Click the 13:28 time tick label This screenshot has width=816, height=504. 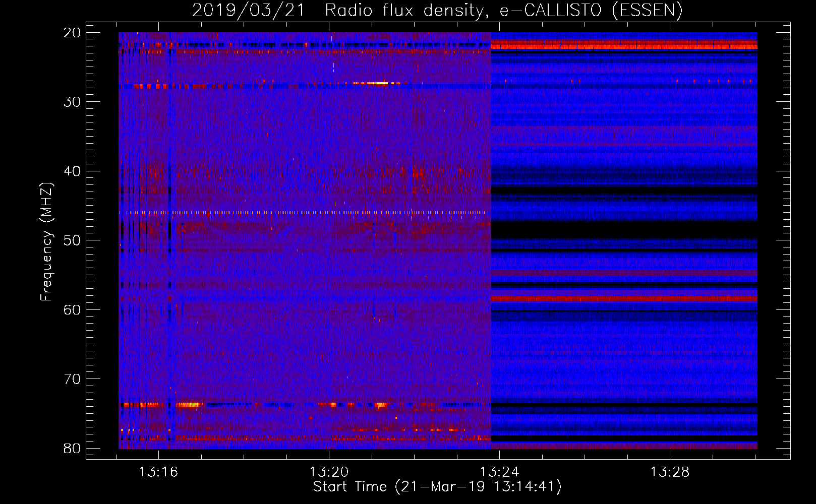(670, 472)
